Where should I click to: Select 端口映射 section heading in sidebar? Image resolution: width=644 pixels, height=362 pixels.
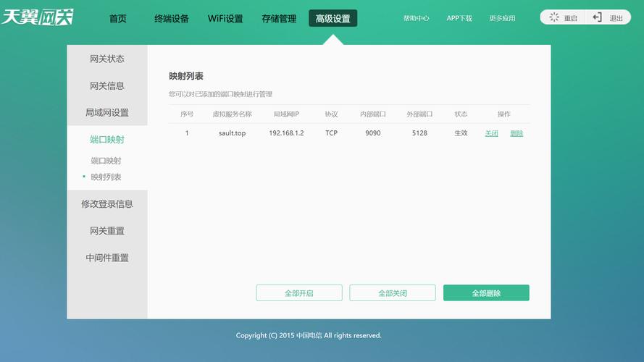[107, 140]
